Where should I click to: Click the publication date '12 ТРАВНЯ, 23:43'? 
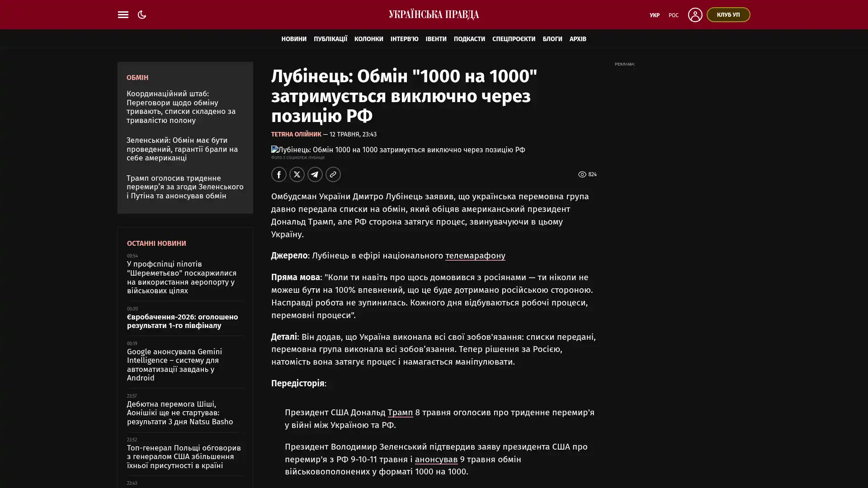click(353, 134)
